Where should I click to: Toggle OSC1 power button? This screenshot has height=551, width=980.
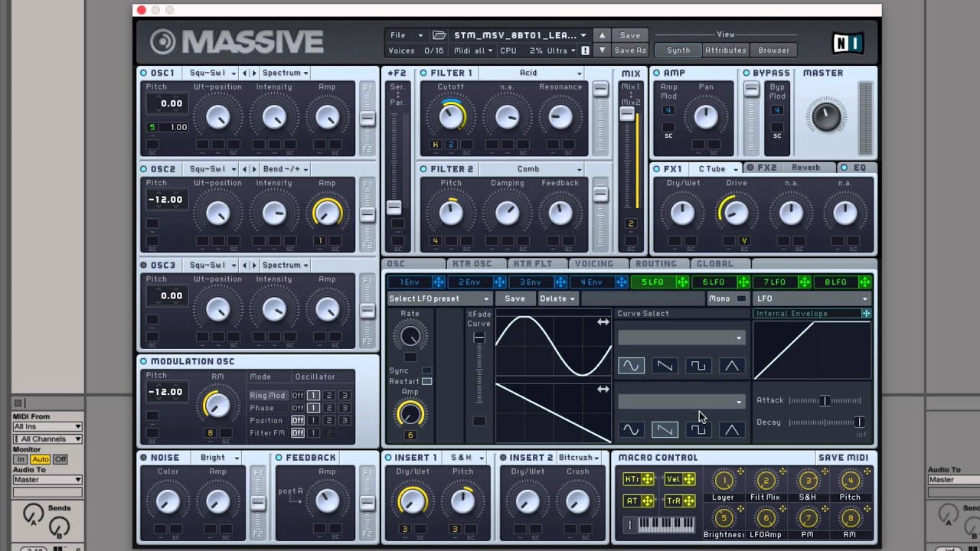pyautogui.click(x=144, y=73)
